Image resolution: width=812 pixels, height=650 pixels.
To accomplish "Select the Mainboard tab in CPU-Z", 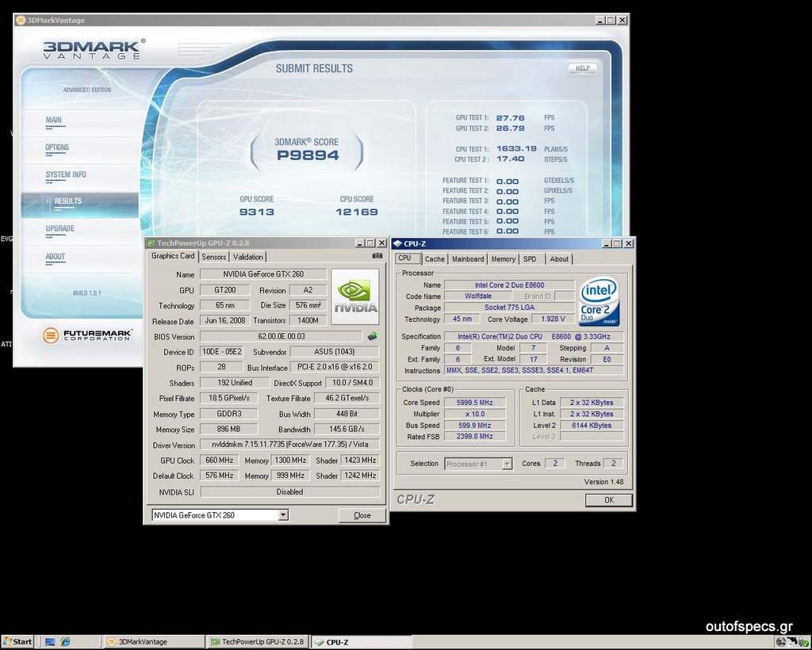I will pos(468,259).
